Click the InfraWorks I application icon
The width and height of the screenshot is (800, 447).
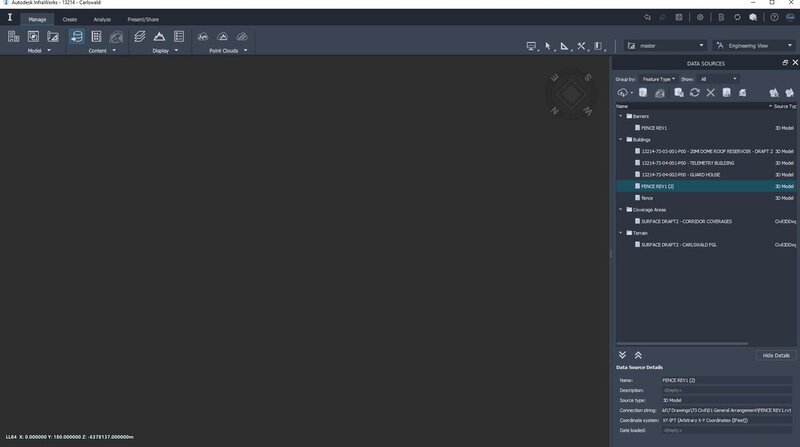tap(10, 18)
